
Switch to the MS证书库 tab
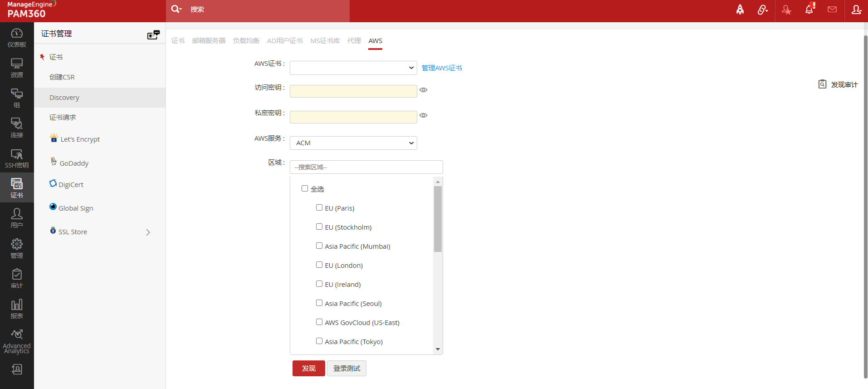click(325, 41)
